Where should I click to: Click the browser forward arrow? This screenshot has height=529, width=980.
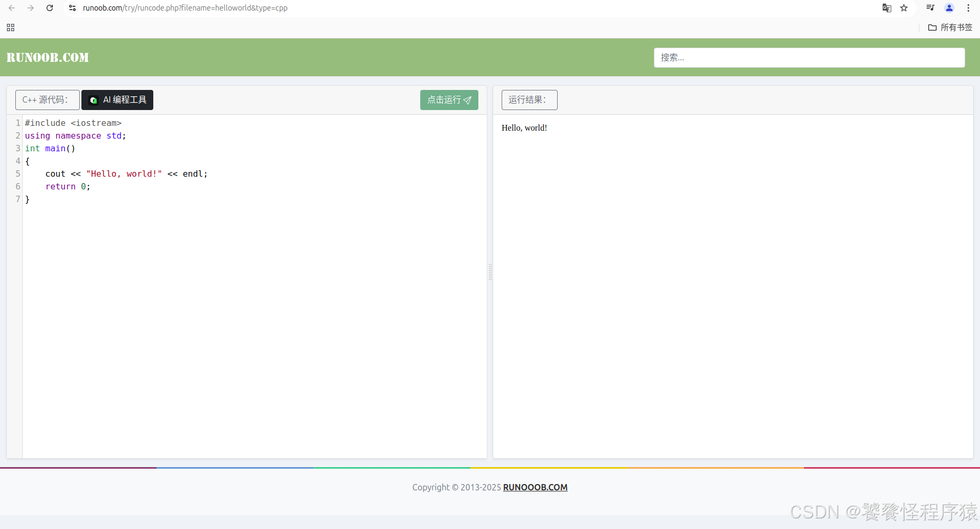pos(31,8)
